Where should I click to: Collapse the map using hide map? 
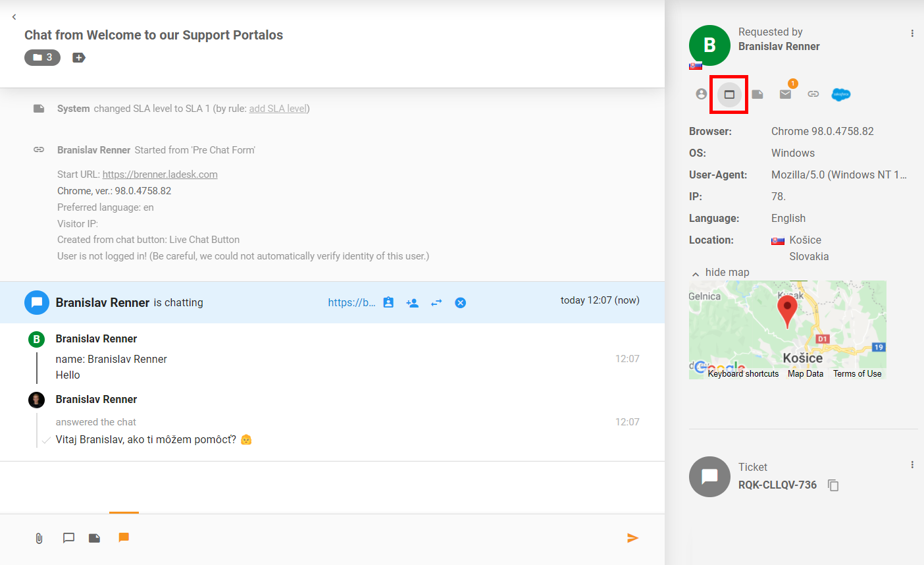click(721, 273)
